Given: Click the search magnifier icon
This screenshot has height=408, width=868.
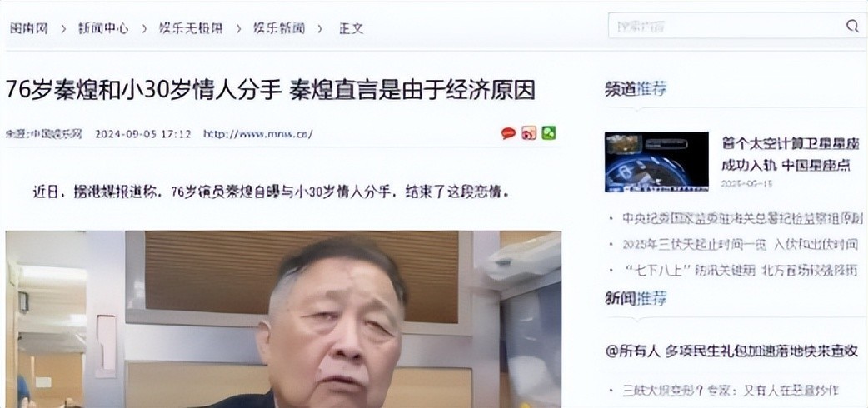Looking at the screenshot, I should 852,26.
